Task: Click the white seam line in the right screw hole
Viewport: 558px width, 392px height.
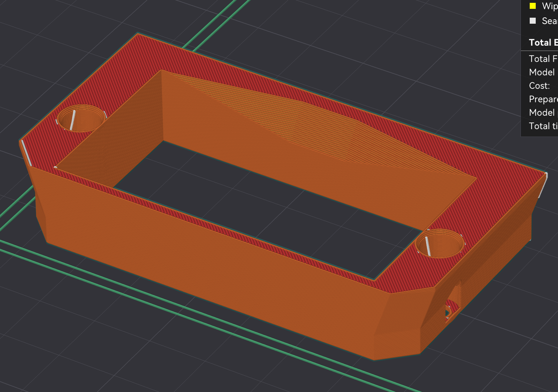Action: point(428,246)
